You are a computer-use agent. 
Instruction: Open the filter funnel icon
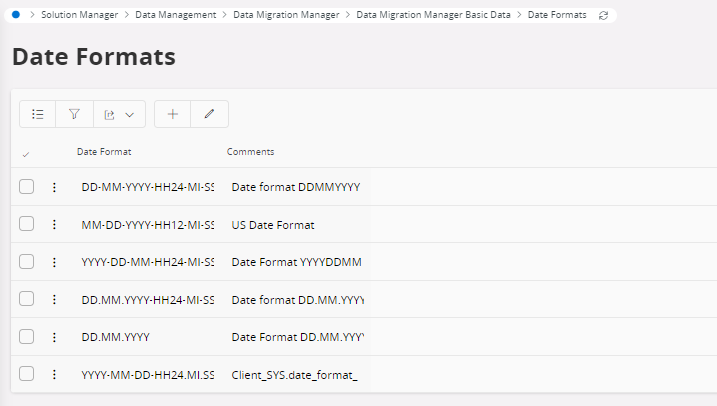tap(74, 114)
